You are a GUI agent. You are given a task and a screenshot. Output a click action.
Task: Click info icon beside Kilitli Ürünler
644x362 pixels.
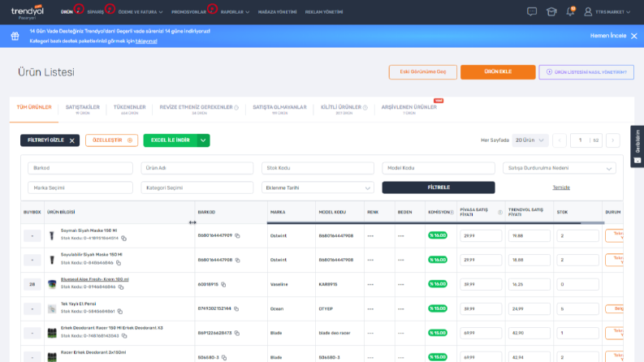365,107
